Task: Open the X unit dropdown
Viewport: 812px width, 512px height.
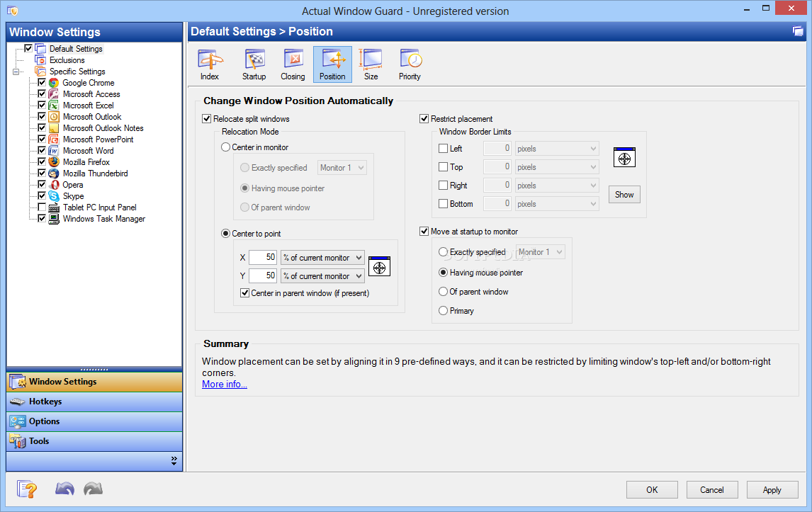Action: pos(322,258)
